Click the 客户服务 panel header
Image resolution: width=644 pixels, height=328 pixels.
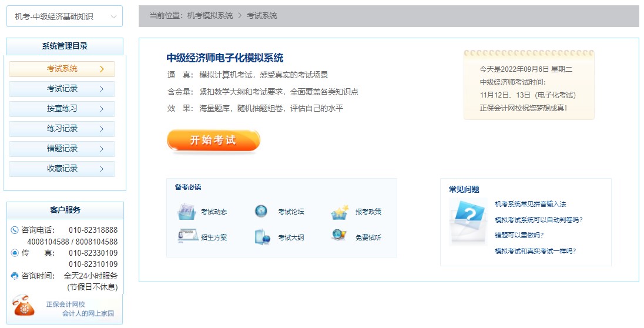(x=65, y=210)
